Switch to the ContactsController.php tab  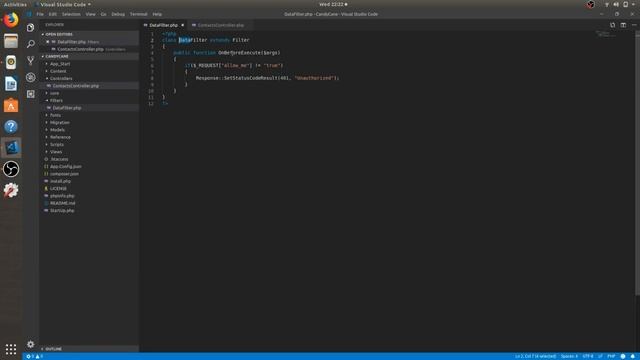pos(220,25)
